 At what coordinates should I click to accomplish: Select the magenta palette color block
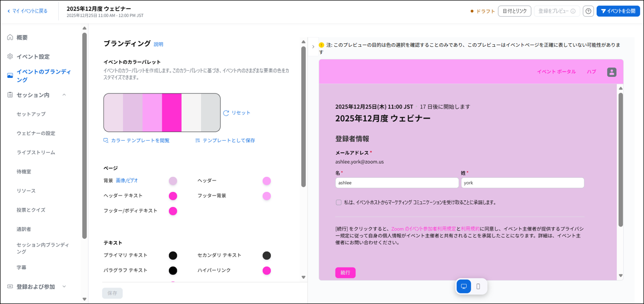coord(172,113)
